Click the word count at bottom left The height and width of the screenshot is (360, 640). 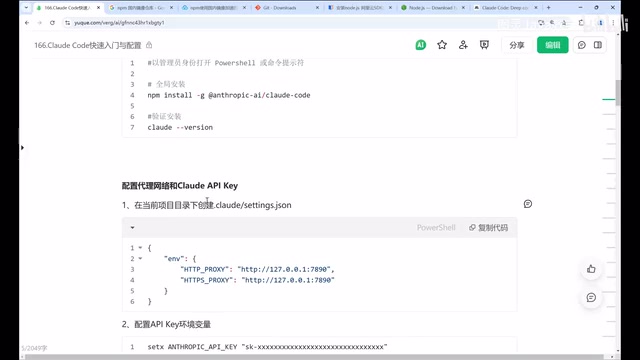point(34,348)
